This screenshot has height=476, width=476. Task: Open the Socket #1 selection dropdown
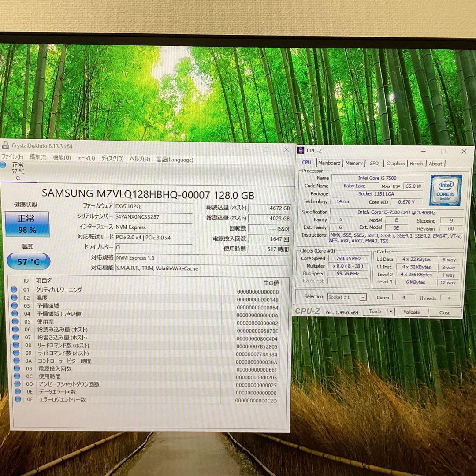(x=346, y=297)
